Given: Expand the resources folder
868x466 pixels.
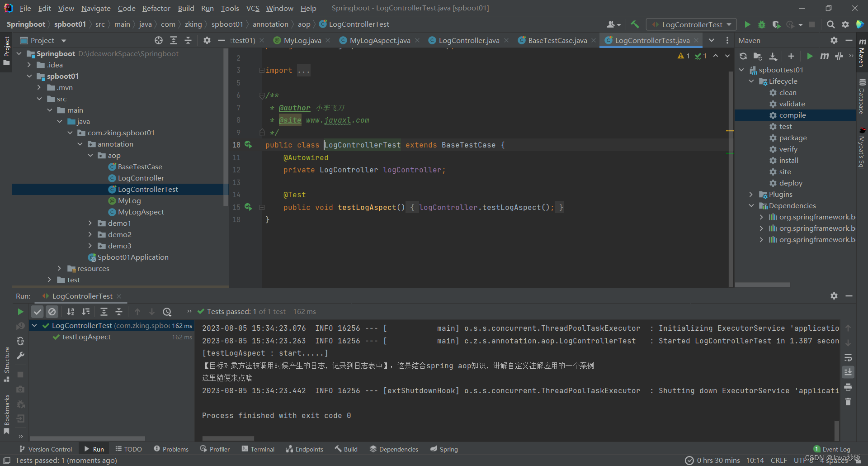Looking at the screenshot, I should (59, 269).
